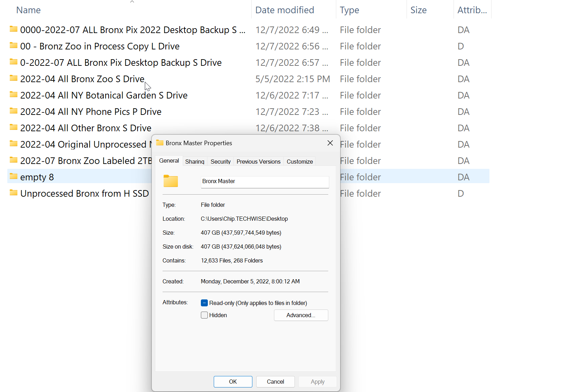Open the Security tab
565x392 pixels.
point(220,161)
